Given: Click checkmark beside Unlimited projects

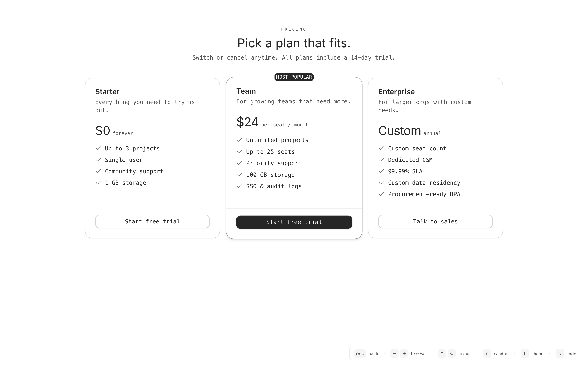Looking at the screenshot, I should coord(239,140).
